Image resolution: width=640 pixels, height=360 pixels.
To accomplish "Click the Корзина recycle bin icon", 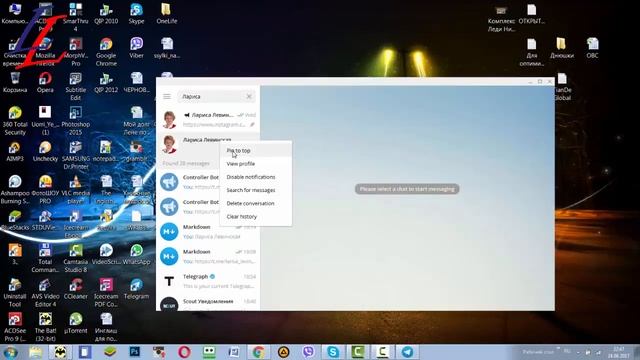I will tap(15, 82).
